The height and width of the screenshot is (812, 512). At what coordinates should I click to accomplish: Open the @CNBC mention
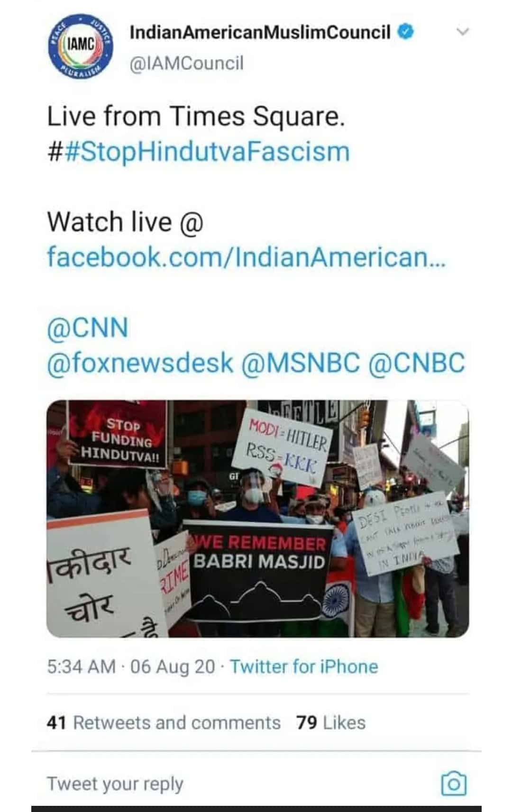click(417, 363)
